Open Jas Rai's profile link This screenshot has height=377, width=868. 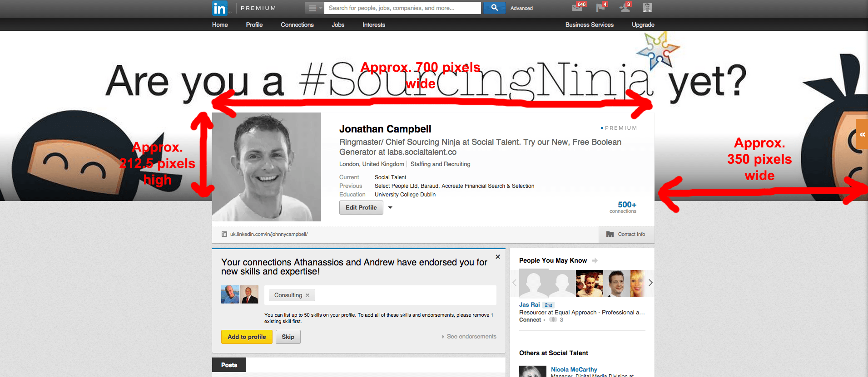pos(530,305)
